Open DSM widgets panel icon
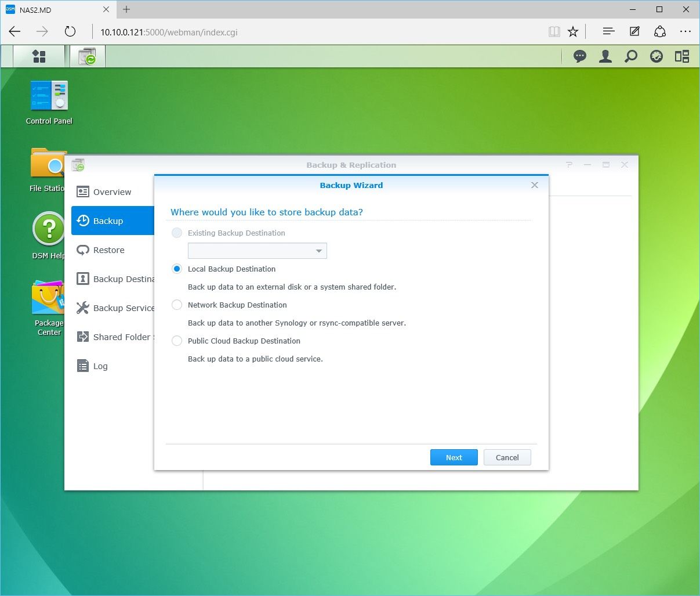This screenshot has height=596, width=700. coord(682,56)
